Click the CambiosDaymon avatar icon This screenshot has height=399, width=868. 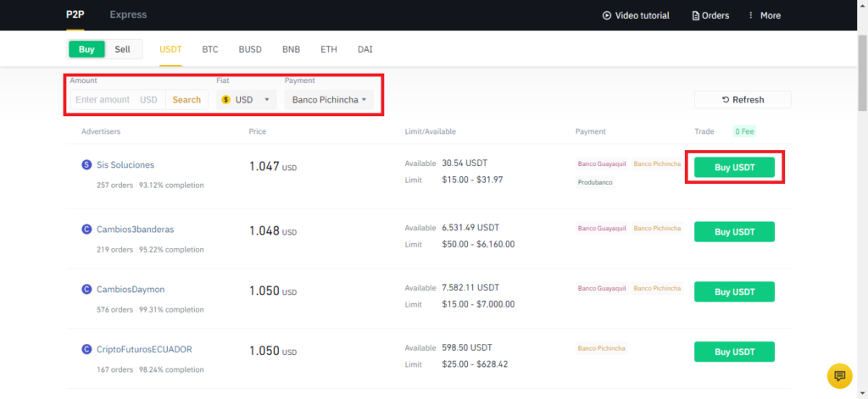coord(86,289)
